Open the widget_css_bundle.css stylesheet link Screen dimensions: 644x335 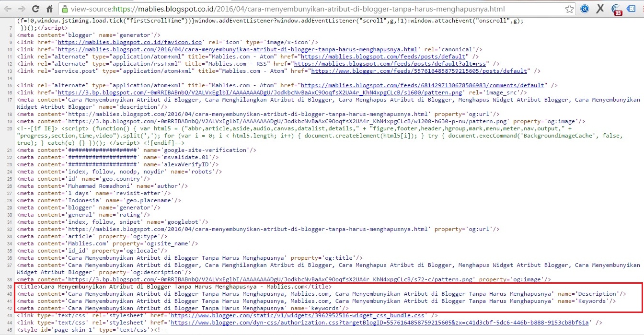(x=297, y=315)
